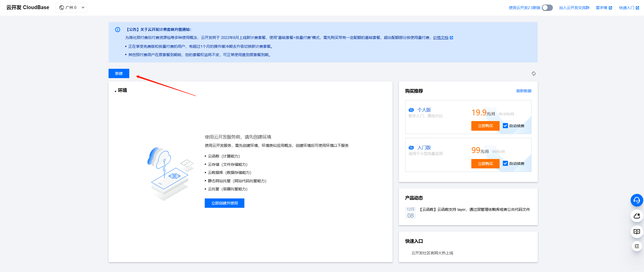Click the 关于云开发计费套餐升级通知 announcement title

click(158, 30)
